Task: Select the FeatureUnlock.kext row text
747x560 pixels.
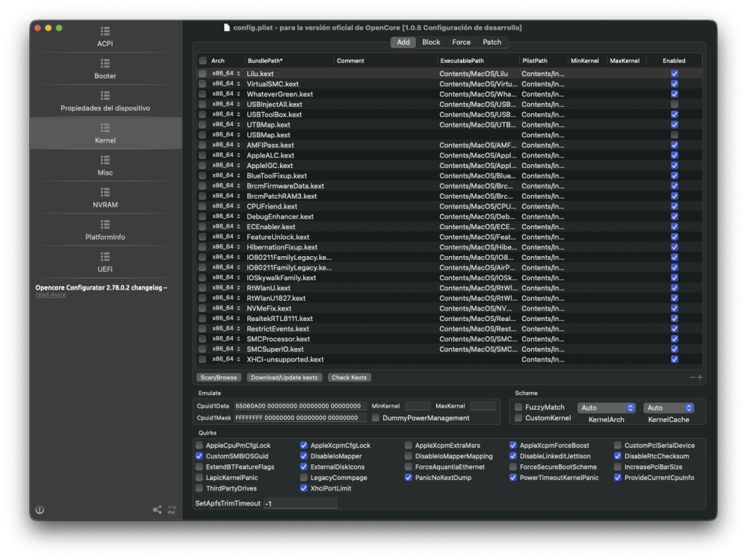Action: (x=278, y=237)
